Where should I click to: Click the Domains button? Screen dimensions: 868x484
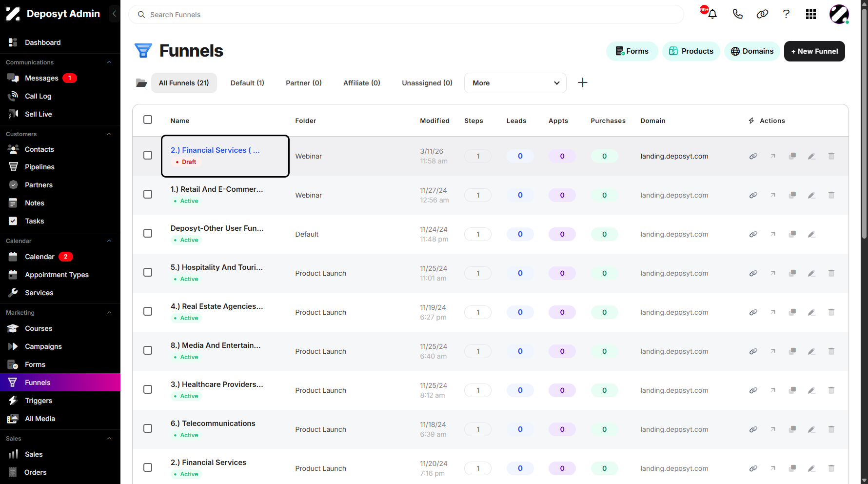(x=752, y=51)
